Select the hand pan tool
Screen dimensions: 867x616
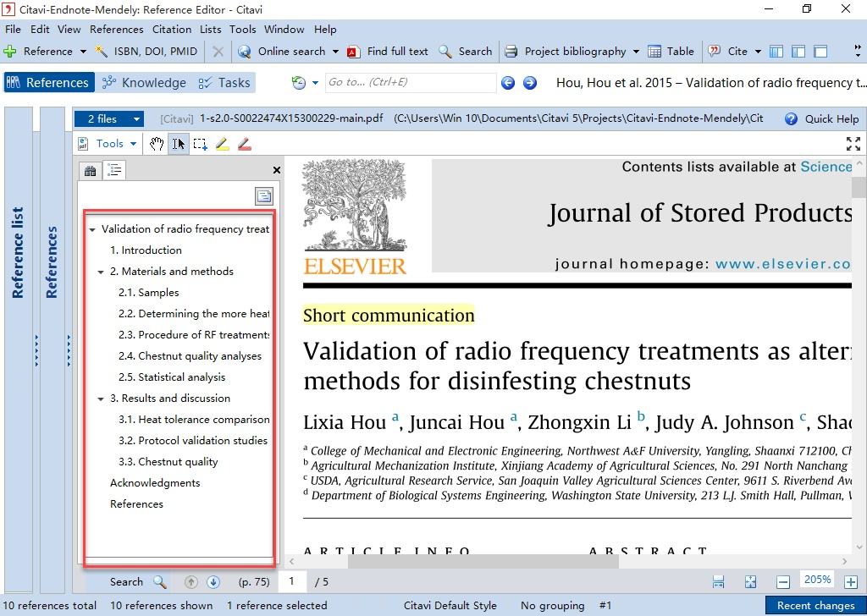pos(157,144)
